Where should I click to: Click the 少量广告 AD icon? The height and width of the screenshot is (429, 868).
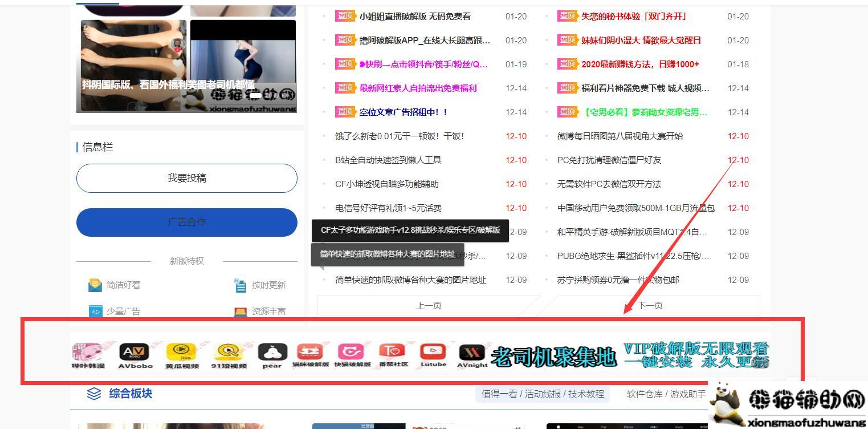95,311
